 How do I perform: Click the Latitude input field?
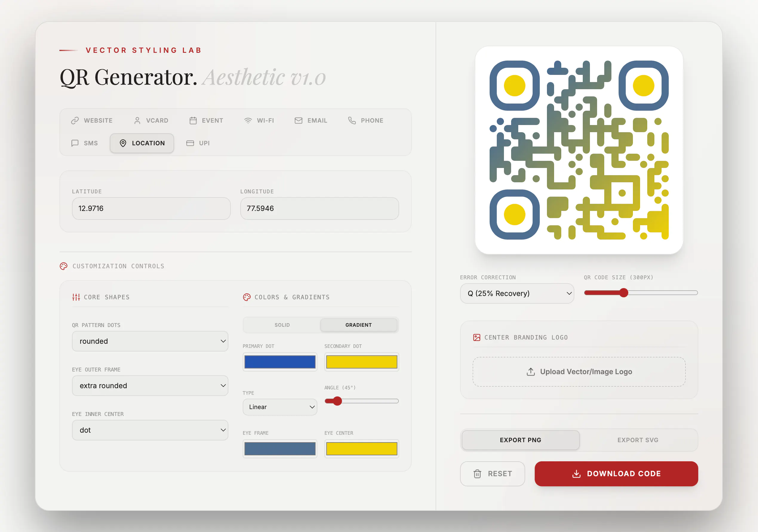pyautogui.click(x=151, y=209)
